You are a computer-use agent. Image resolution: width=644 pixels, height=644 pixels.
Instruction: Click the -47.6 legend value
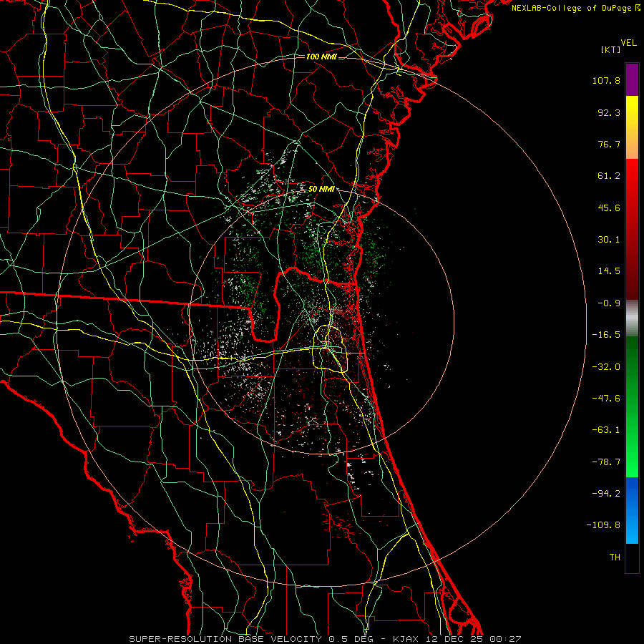click(606, 399)
